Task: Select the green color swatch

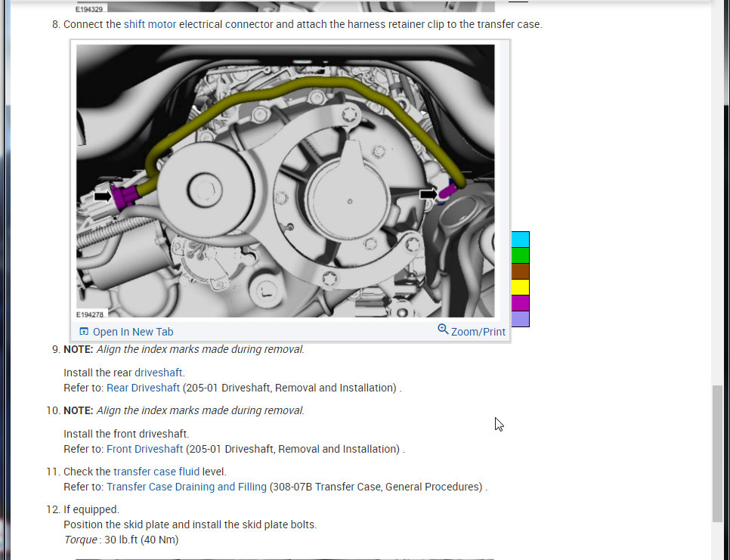Action: pyautogui.click(x=521, y=255)
